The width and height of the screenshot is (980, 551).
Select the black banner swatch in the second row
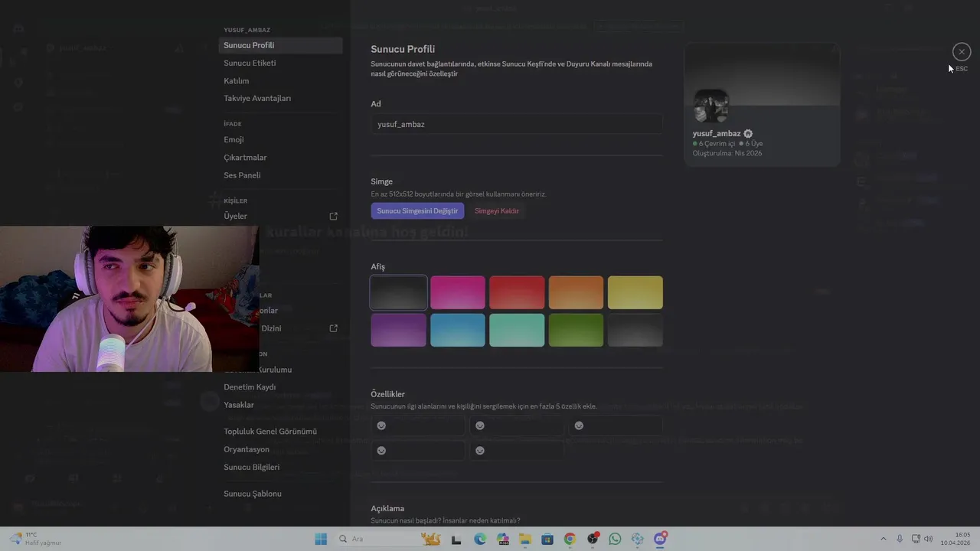click(x=635, y=330)
